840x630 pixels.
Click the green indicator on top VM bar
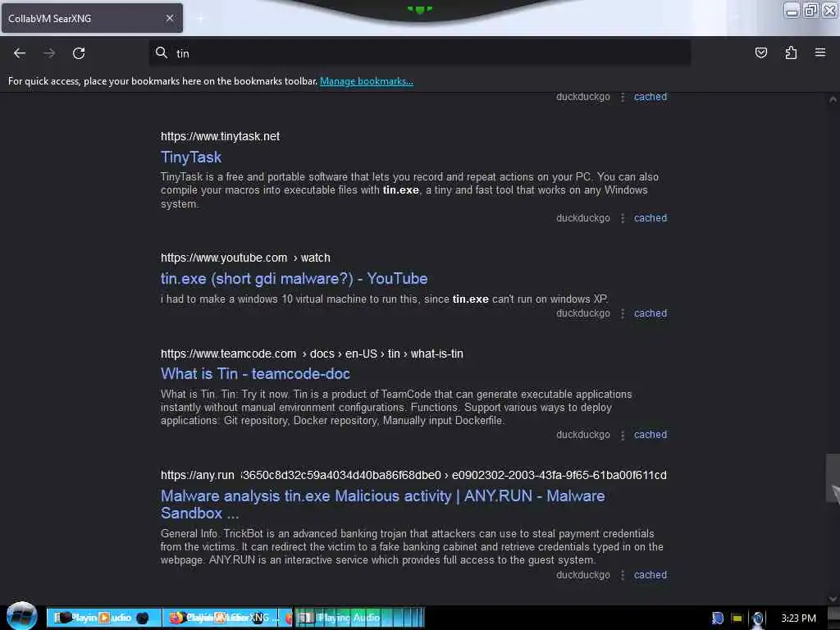pyautogui.click(x=419, y=9)
